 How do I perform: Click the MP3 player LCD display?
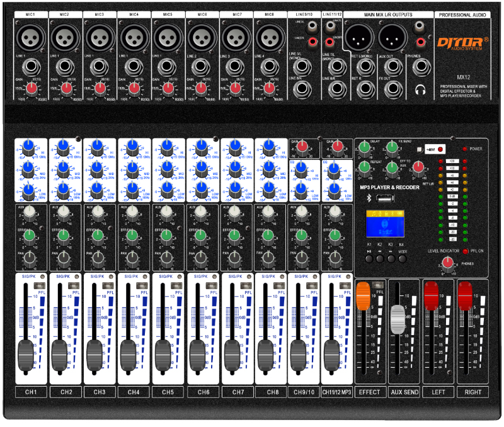coord(385,224)
